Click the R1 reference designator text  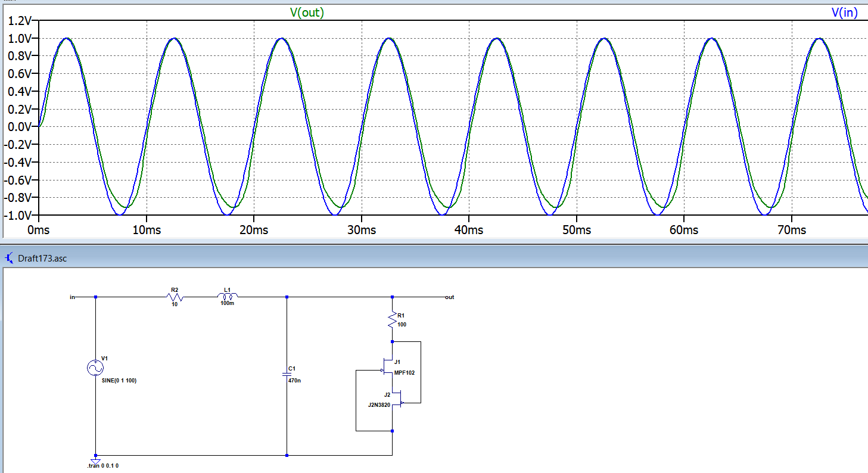click(401, 315)
